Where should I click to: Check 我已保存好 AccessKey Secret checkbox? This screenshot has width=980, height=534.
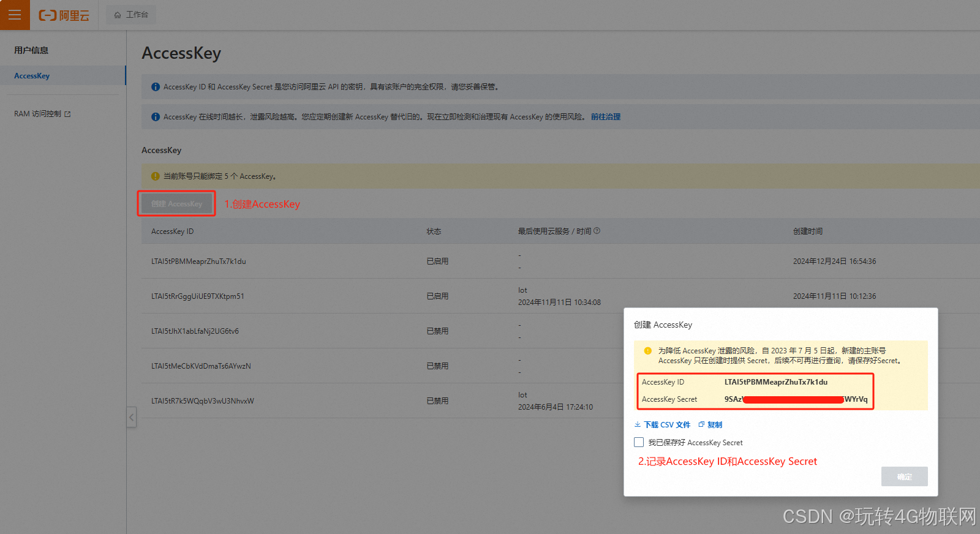tap(639, 442)
